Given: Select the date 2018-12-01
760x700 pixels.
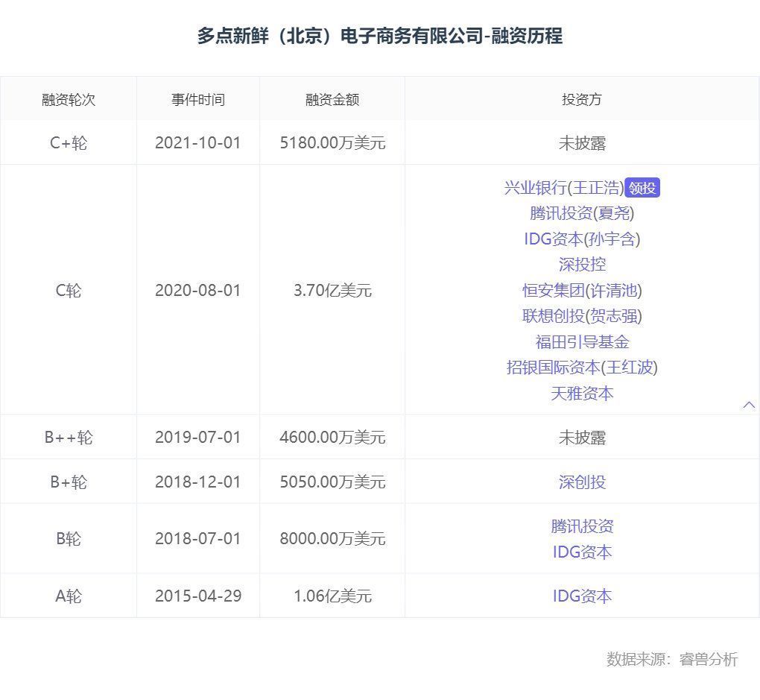Looking at the screenshot, I should [197, 482].
